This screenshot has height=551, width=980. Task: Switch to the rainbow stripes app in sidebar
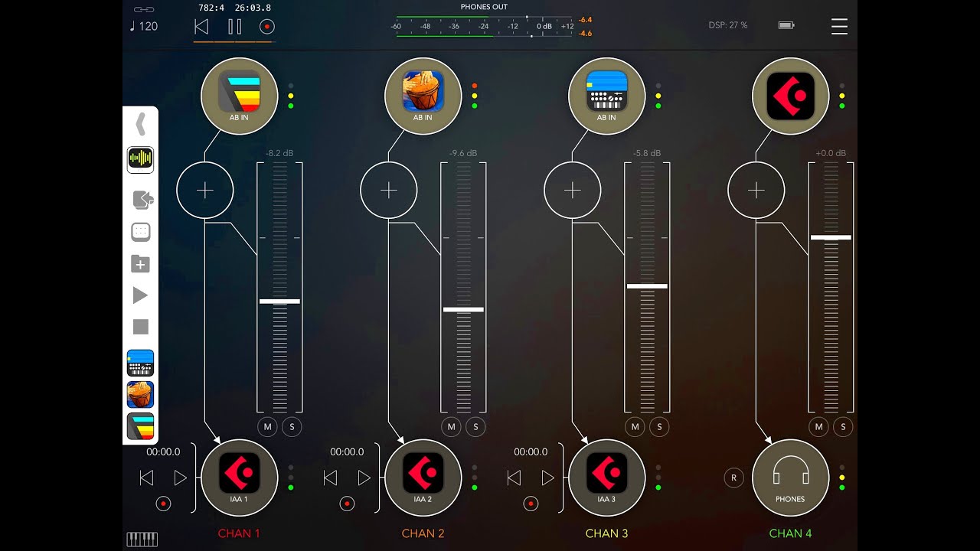[x=140, y=426]
